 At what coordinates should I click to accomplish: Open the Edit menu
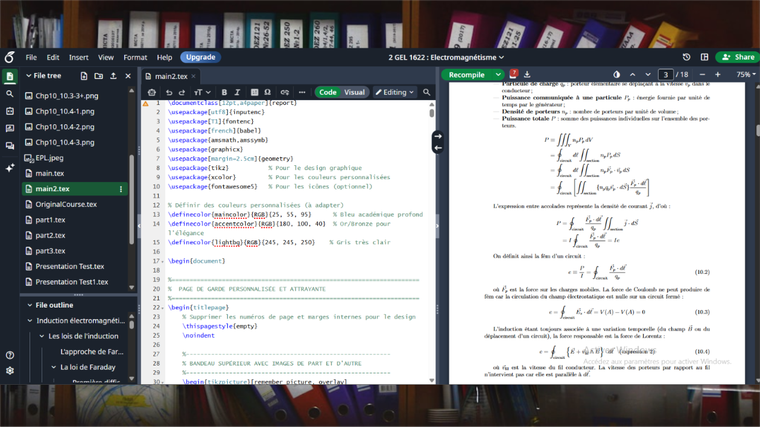pos(53,57)
